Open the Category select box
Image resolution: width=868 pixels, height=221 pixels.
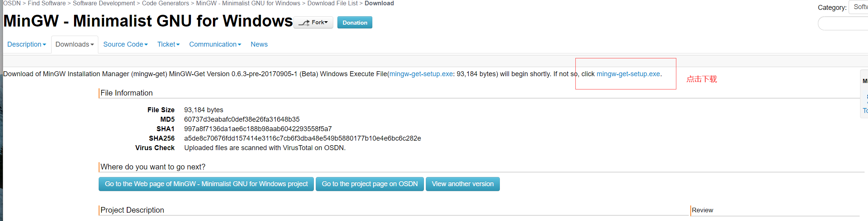860,7
